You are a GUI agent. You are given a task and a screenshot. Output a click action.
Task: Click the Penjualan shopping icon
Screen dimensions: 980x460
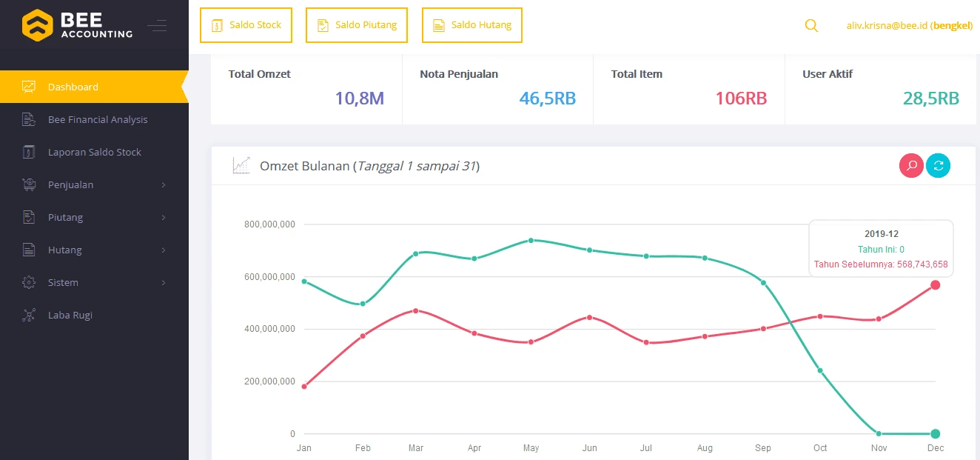tap(30, 184)
